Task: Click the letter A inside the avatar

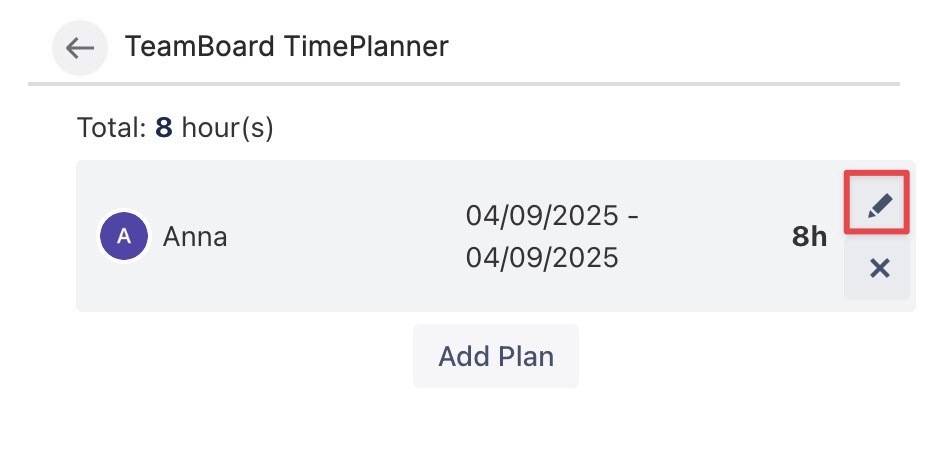Action: click(x=124, y=237)
